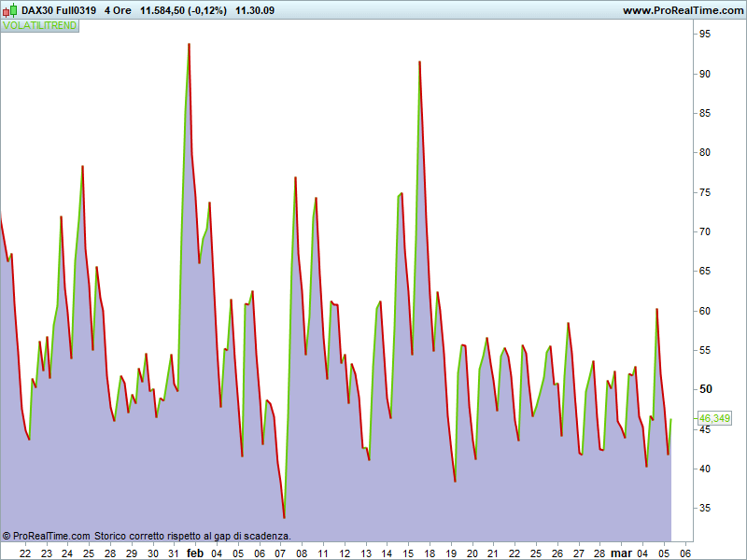Click date label 27 on the time axis
The height and width of the screenshot is (560, 747).
coord(579,553)
